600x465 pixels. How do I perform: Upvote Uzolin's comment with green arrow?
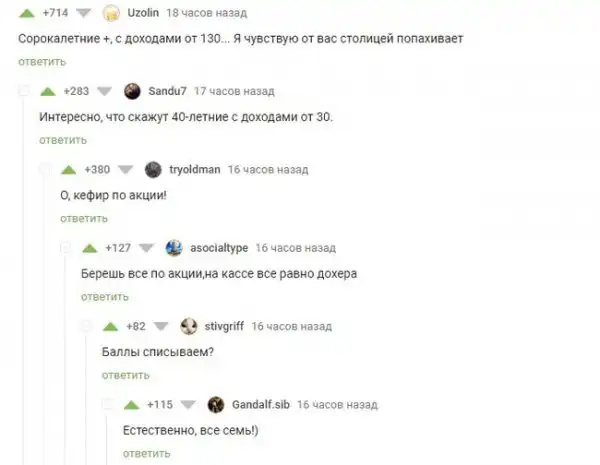(x=27, y=13)
